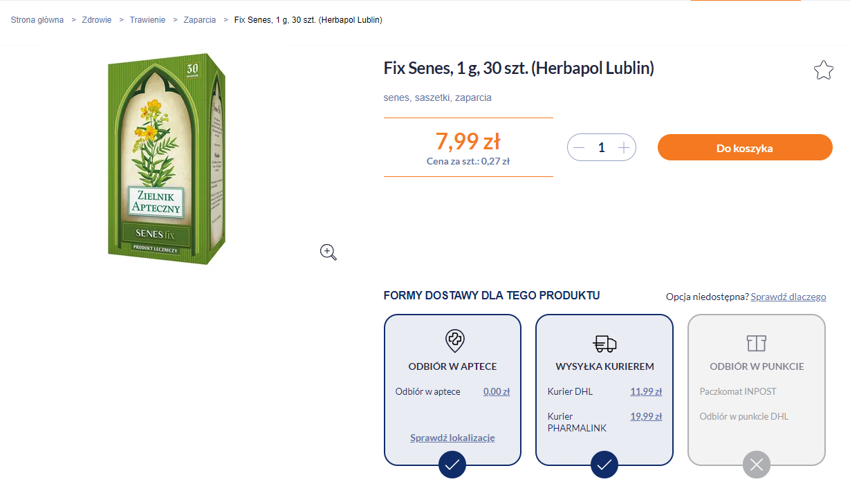
Task: Click the magnifier zoom icon on product image
Action: tap(328, 252)
